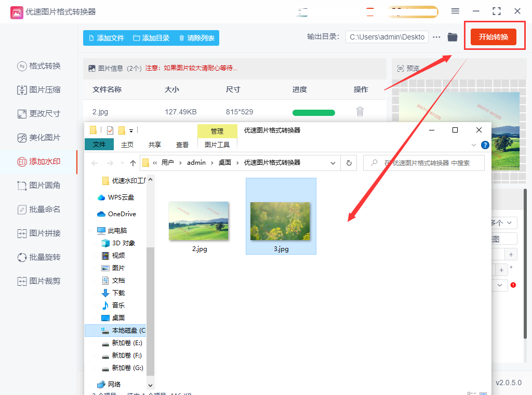Image resolution: width=532 pixels, height=395 pixels.
Task: Select WPS云盘 in navigation tree
Action: click(116, 197)
